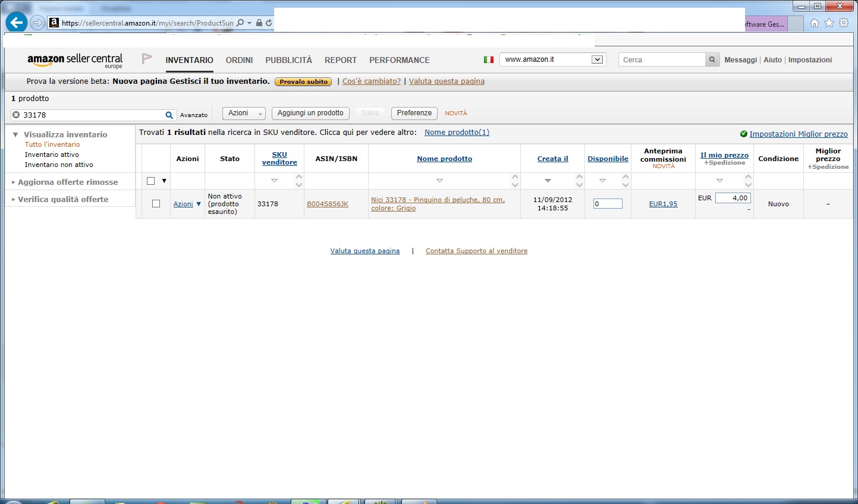858x504 pixels.
Task: Click the browser forward arrow button
Action: pos(37,23)
